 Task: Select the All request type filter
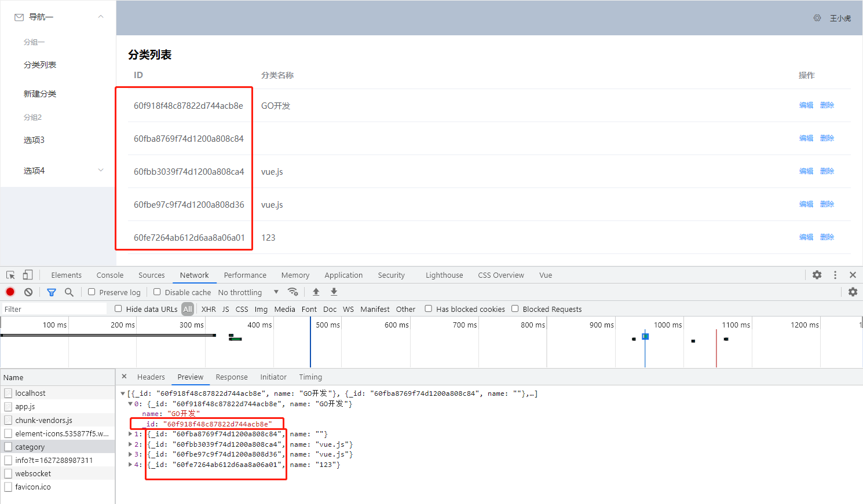click(188, 310)
